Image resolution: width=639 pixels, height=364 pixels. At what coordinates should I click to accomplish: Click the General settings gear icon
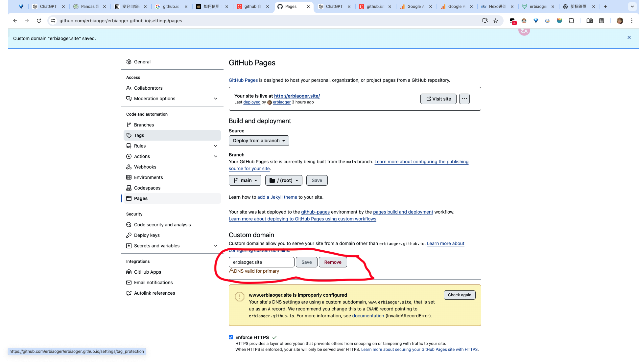coord(129,62)
